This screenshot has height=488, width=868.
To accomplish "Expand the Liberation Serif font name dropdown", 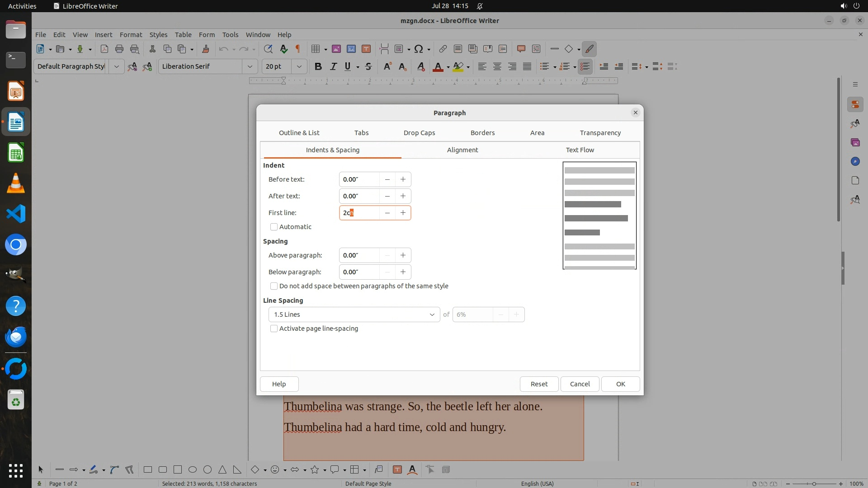I will click(250, 66).
